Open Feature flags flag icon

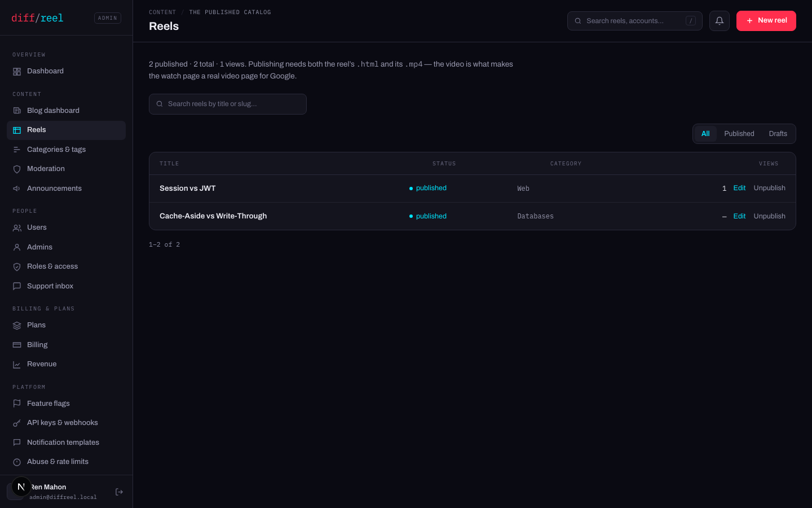[17, 404]
